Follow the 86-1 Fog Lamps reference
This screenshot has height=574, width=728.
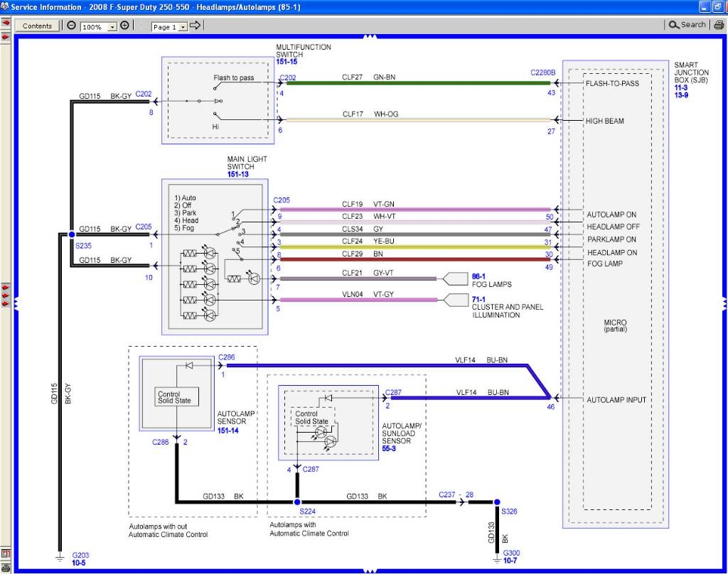point(479,275)
